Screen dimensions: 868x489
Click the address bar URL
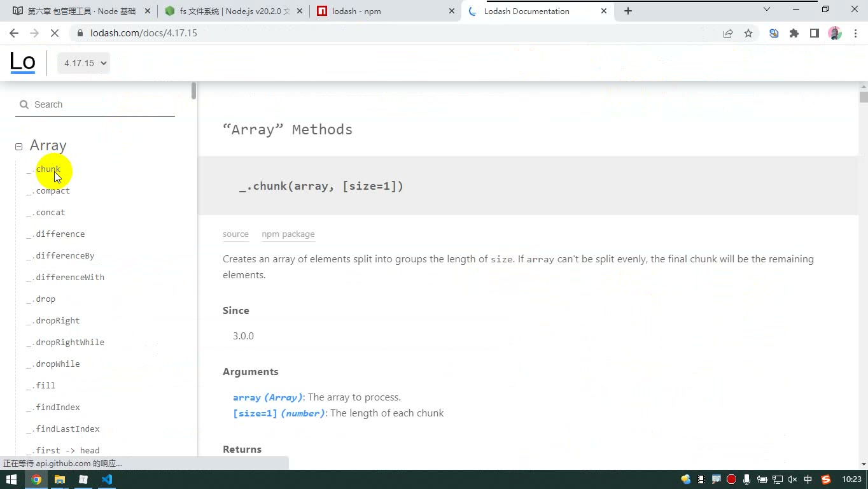(x=144, y=33)
